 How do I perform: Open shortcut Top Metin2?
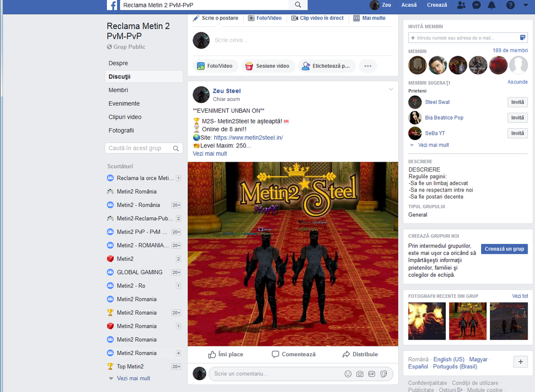[x=144, y=367]
